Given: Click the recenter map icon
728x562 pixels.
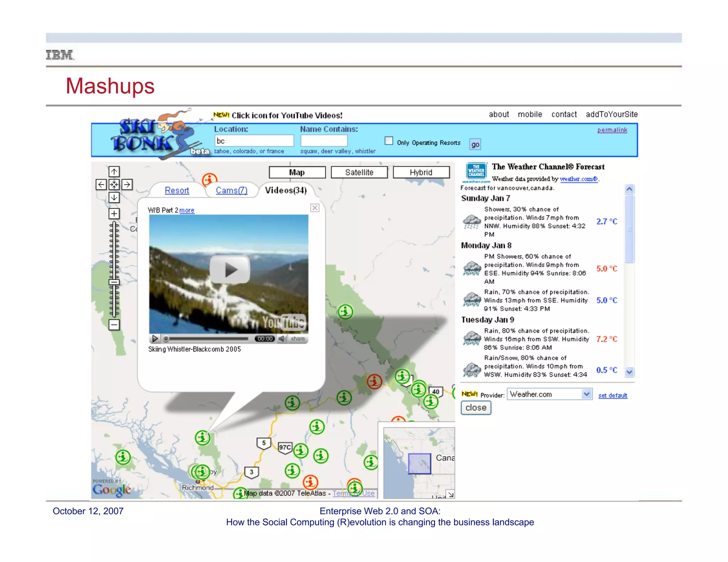Looking at the screenshot, I should click(114, 185).
